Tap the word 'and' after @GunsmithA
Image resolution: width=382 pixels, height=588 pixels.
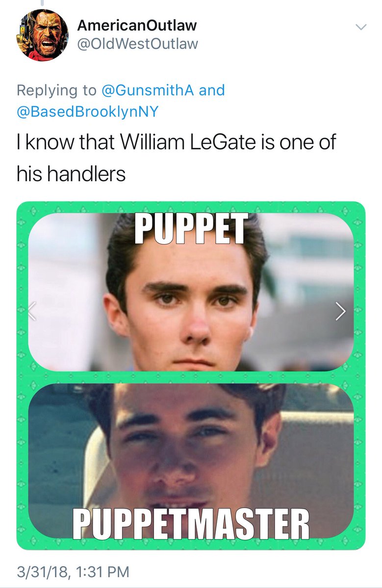tap(212, 91)
